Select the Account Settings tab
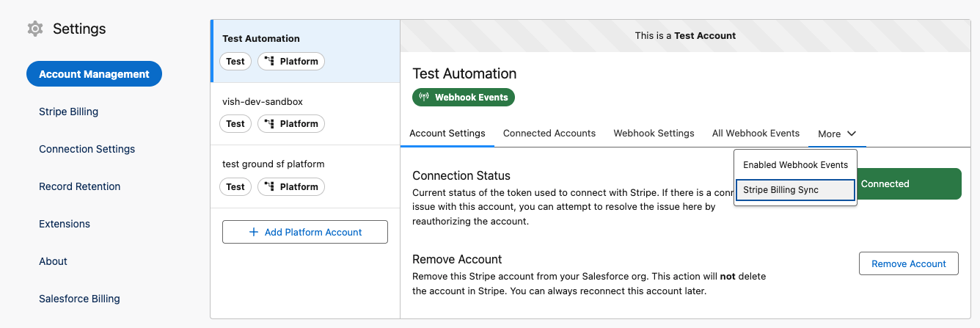The image size is (980, 328). click(447, 134)
